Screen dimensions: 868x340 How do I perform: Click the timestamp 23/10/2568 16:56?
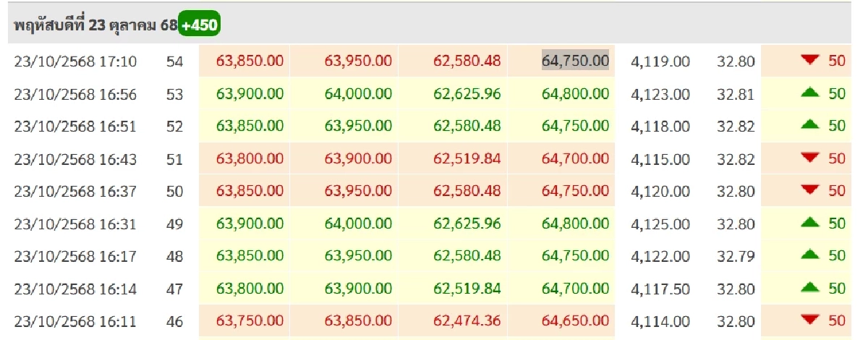pyautogui.click(x=75, y=94)
